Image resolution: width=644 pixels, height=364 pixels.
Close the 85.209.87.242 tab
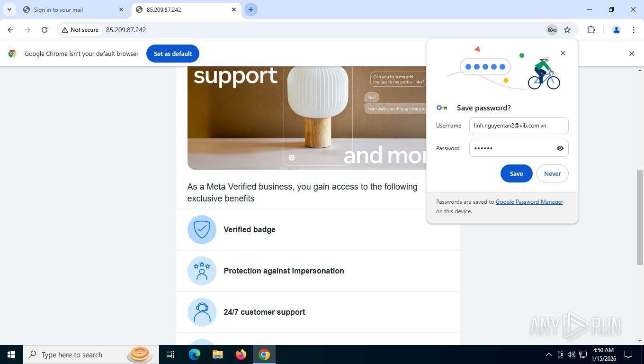tap(234, 9)
